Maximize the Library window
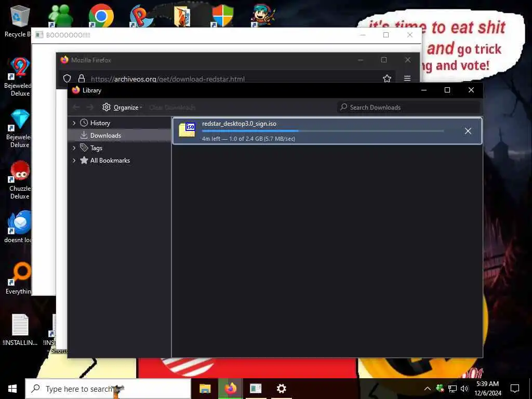532x399 pixels. click(x=447, y=90)
